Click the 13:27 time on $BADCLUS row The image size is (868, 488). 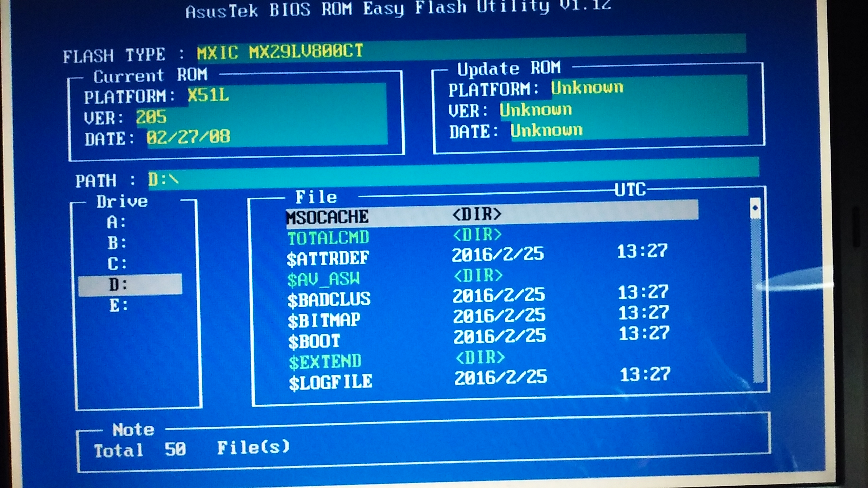(643, 292)
